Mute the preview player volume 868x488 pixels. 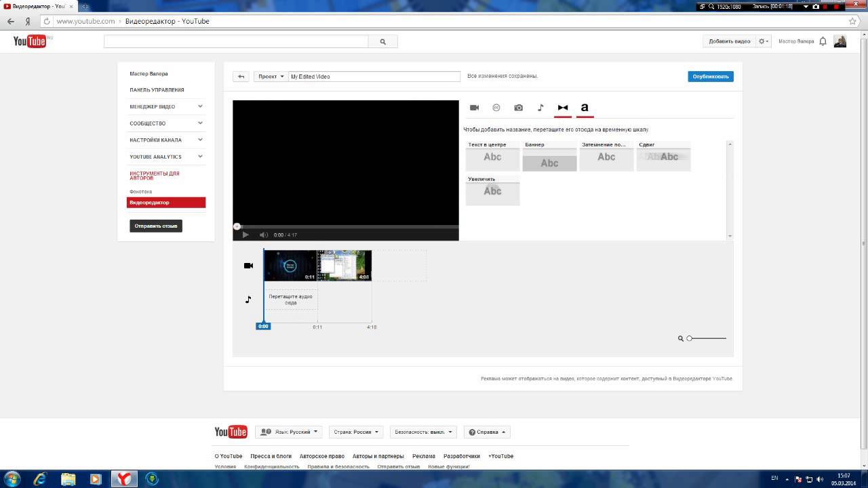pos(264,235)
